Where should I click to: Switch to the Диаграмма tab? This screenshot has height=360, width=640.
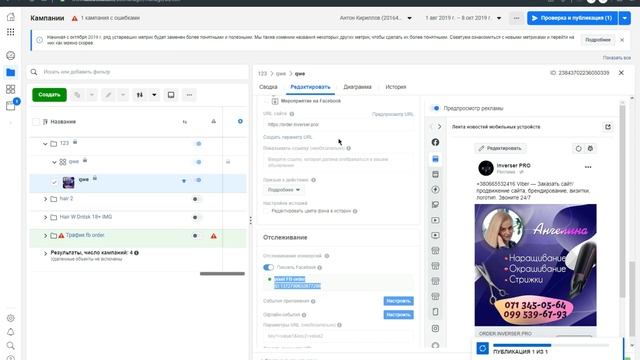point(358,87)
